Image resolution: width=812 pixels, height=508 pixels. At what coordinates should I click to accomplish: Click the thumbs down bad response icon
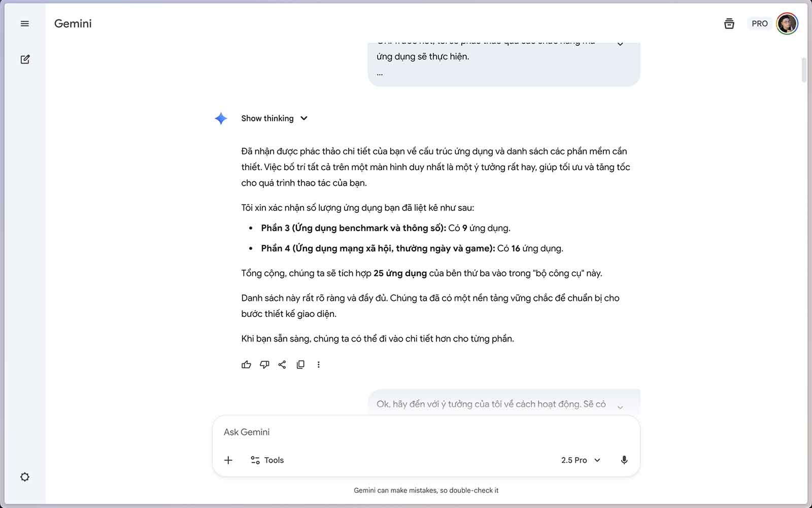[264, 365]
